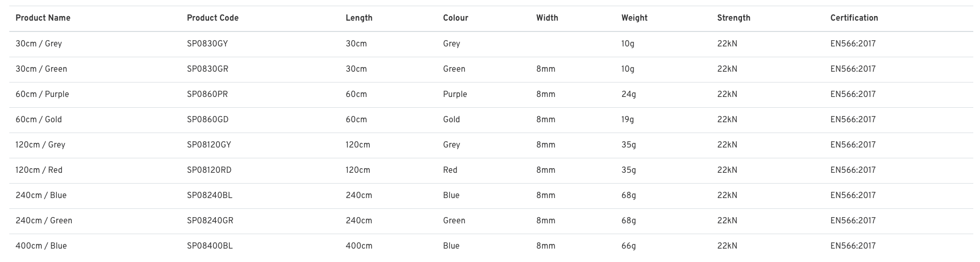Click product code SP08120RD
The height and width of the screenshot is (262, 980).
(209, 170)
